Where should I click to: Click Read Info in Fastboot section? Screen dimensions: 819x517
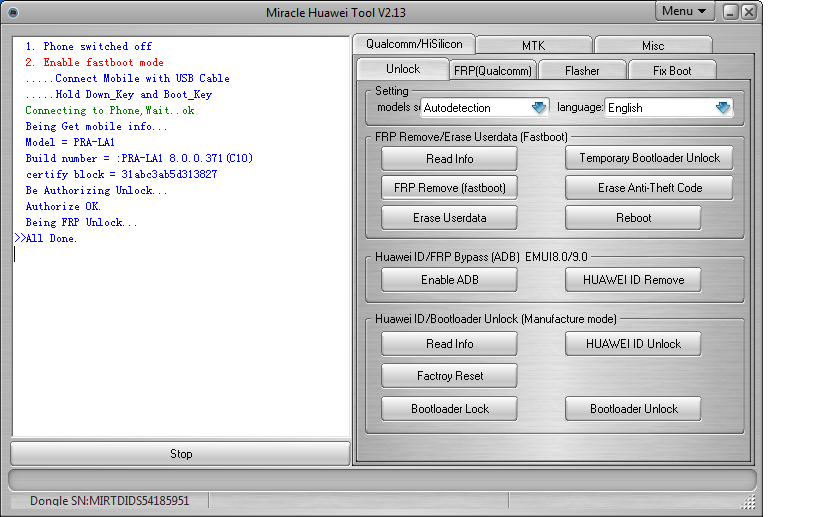[x=449, y=159]
